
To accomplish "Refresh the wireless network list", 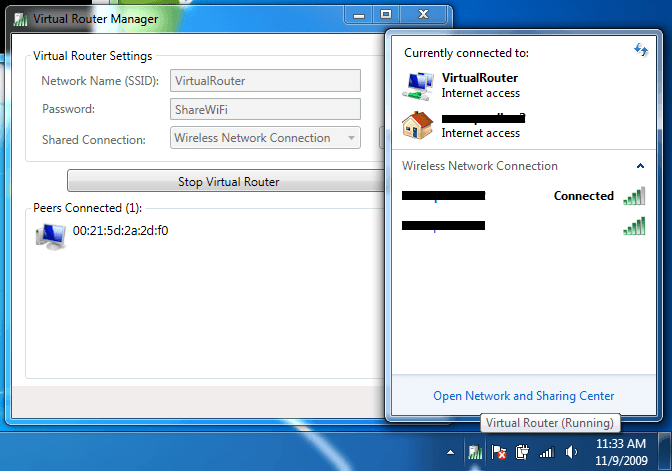I will click(x=640, y=50).
